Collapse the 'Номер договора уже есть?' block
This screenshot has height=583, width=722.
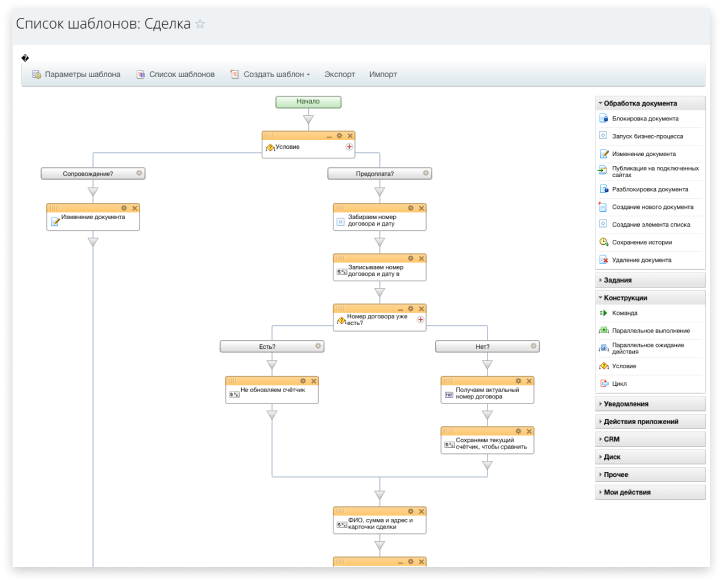coord(398,309)
